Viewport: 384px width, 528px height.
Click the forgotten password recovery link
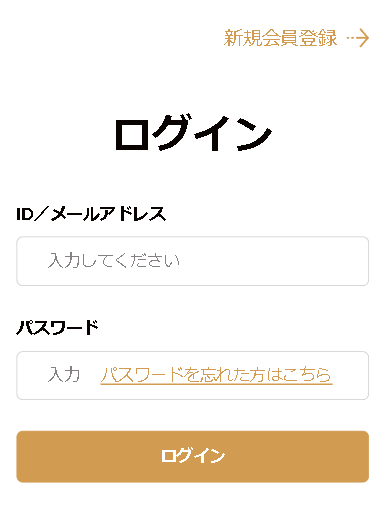click(216, 375)
